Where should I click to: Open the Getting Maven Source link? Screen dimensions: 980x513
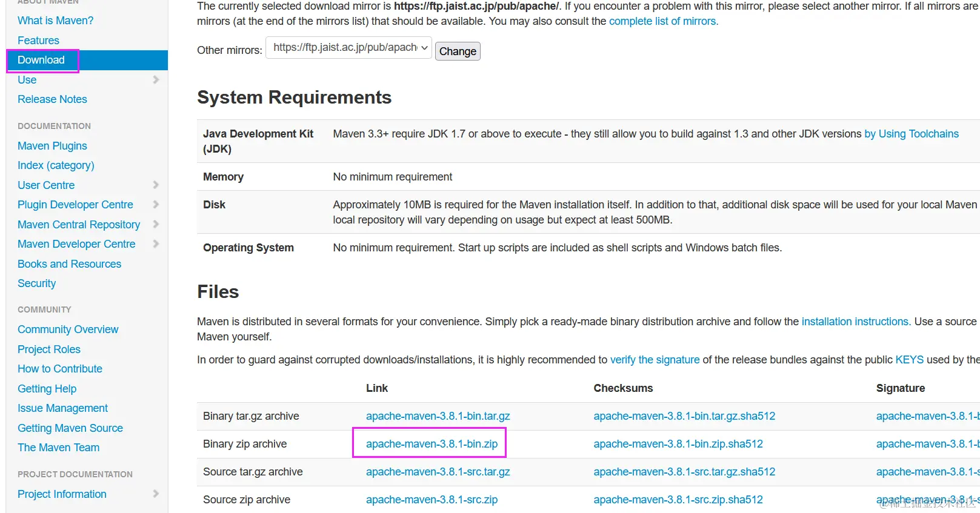tap(70, 428)
